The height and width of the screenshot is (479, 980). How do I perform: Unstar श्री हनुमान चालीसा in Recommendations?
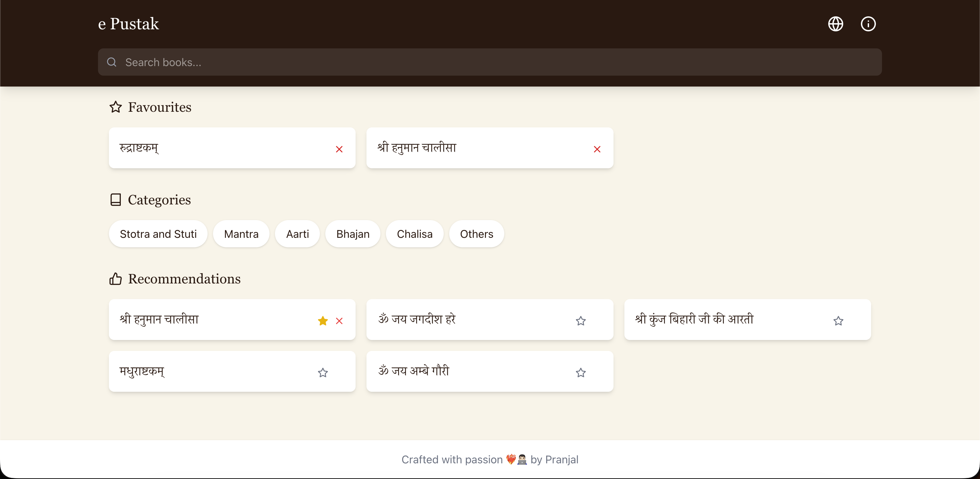click(323, 321)
